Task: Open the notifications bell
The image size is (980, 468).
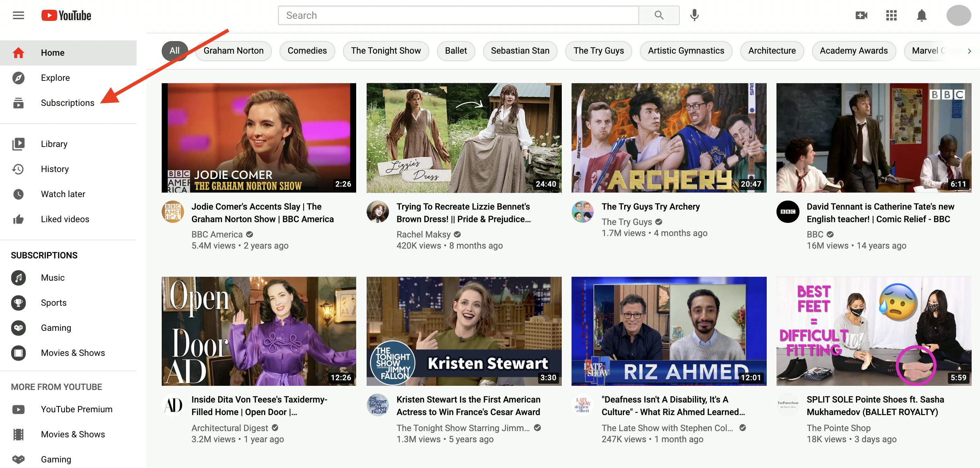Action: pyautogui.click(x=921, y=15)
